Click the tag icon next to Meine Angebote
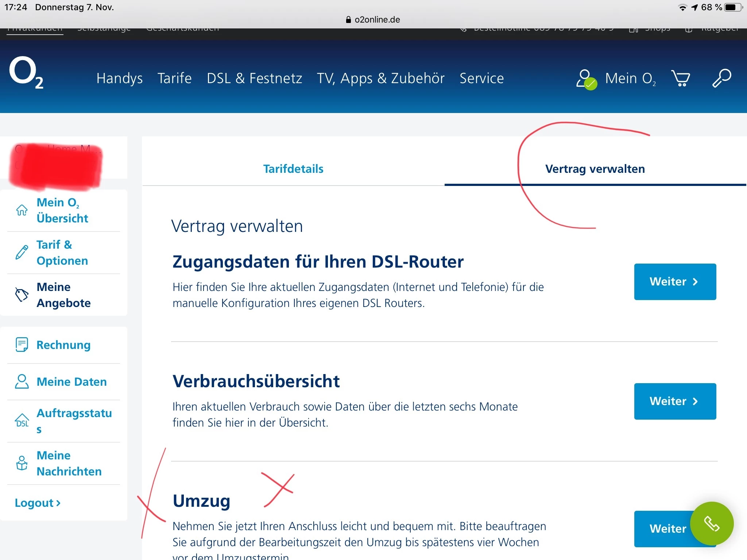The height and width of the screenshot is (560, 747). coord(22,295)
